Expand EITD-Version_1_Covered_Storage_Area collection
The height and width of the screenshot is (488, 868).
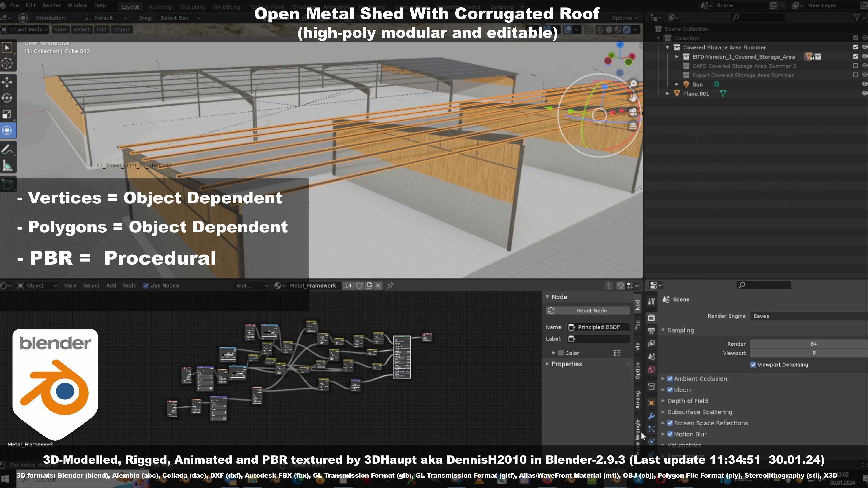(x=677, y=56)
